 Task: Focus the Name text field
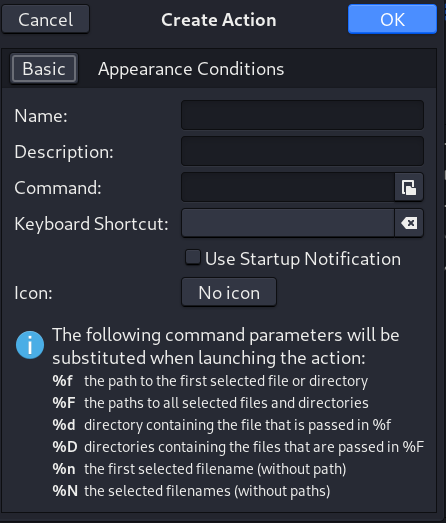click(303, 115)
